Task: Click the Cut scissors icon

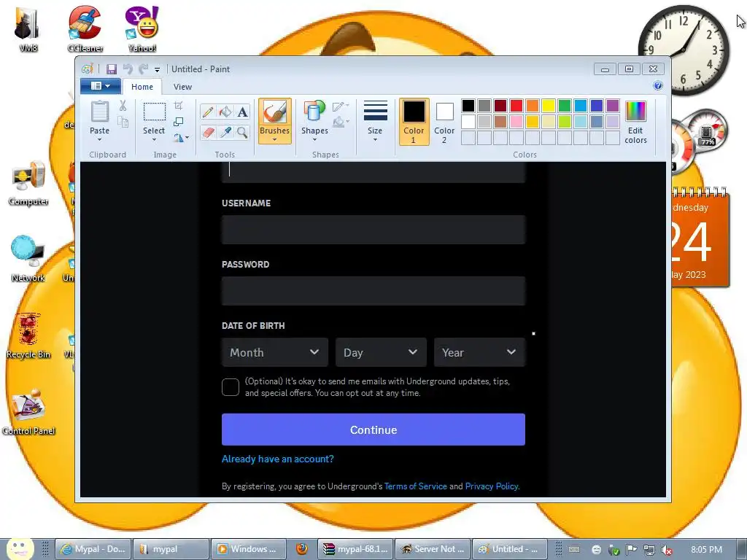Action: click(123, 106)
